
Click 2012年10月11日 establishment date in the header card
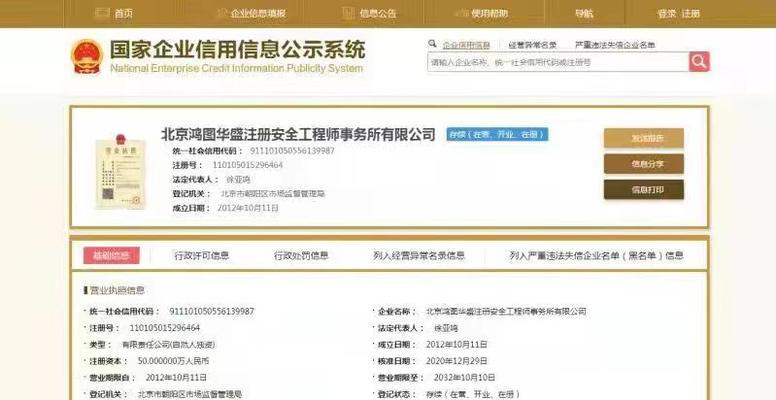(x=248, y=208)
